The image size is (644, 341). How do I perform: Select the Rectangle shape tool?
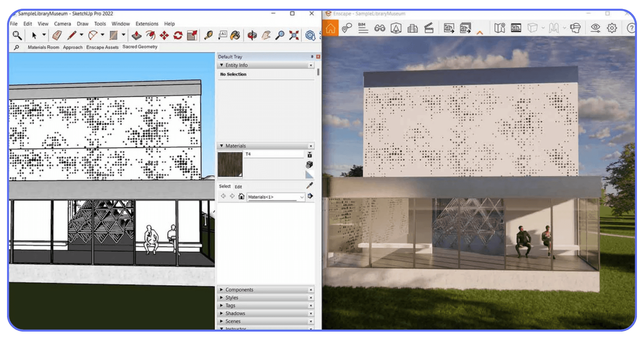click(x=114, y=35)
